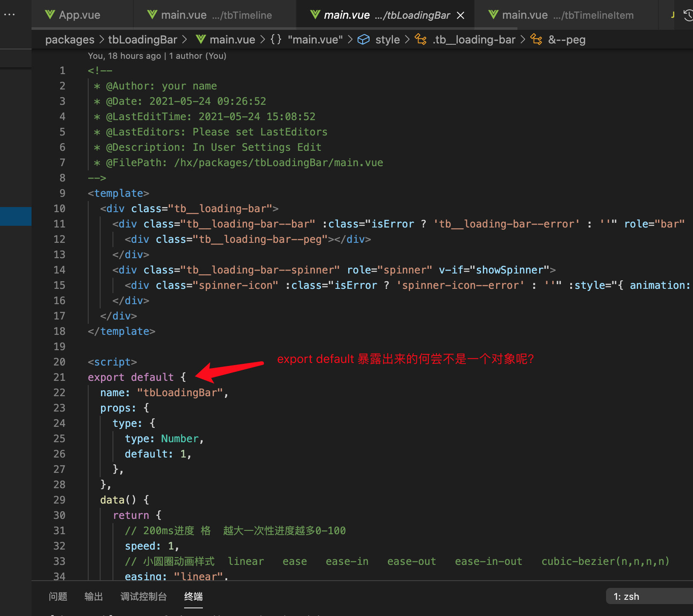The image size is (693, 616).
Task: Expand breadcrumb chevron after style
Action: 407,40
